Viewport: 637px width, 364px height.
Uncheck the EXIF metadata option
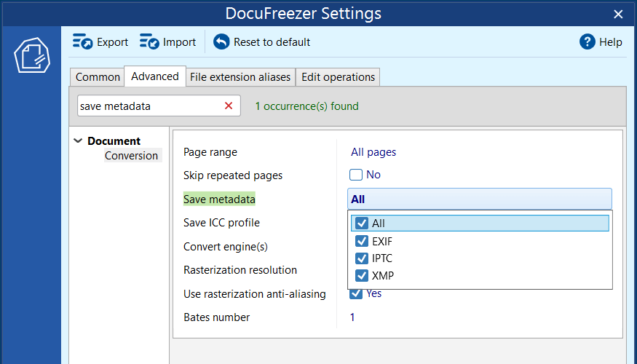pos(362,241)
